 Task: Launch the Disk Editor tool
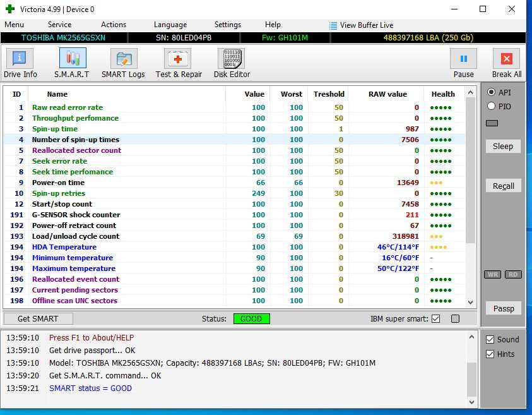232,63
